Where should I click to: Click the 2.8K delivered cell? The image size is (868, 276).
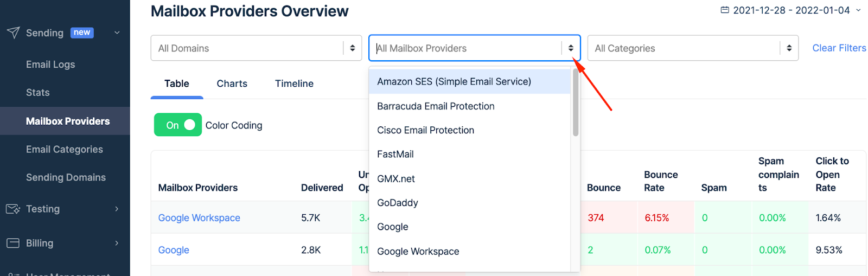(311, 250)
